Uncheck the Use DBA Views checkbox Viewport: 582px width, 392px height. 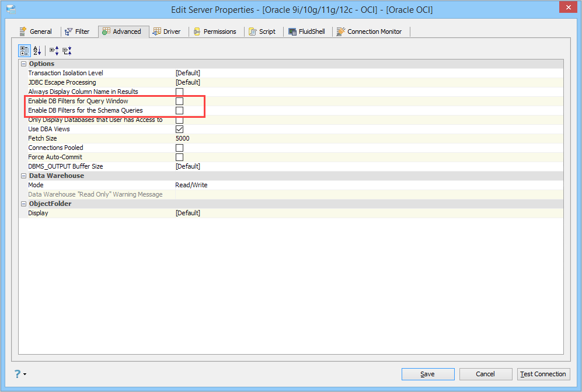[x=179, y=129]
